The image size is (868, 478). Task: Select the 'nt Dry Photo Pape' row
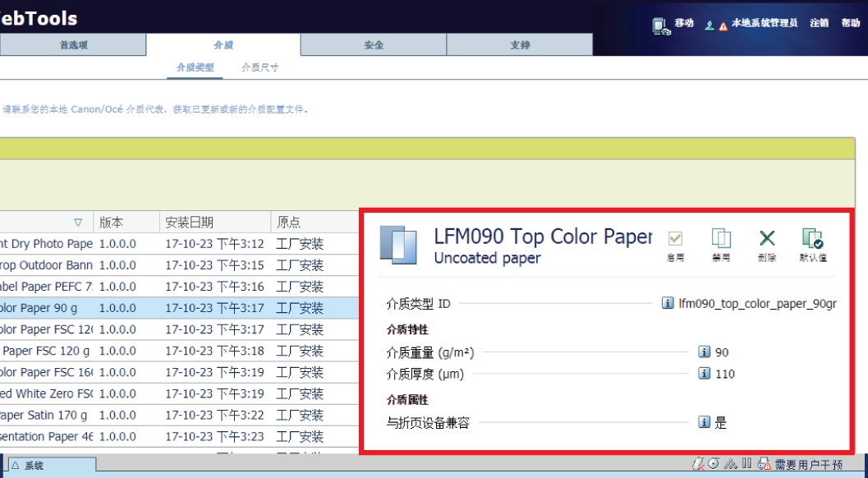[x=179, y=244]
